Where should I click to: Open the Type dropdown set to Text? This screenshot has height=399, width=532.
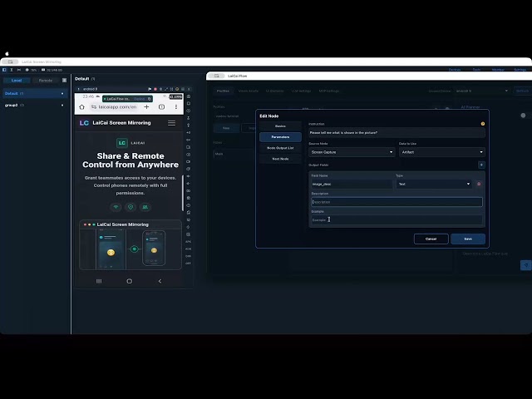pyautogui.click(x=434, y=184)
